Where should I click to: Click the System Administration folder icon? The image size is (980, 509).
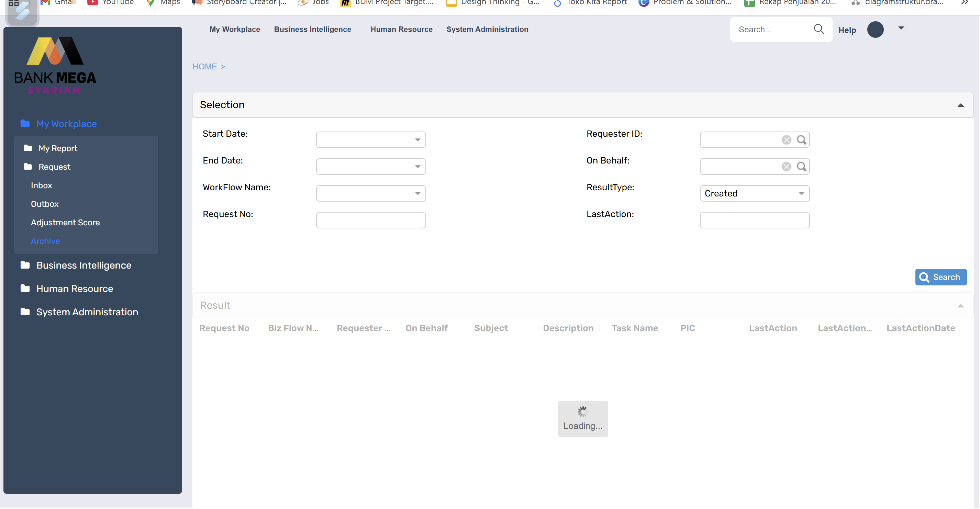point(25,312)
